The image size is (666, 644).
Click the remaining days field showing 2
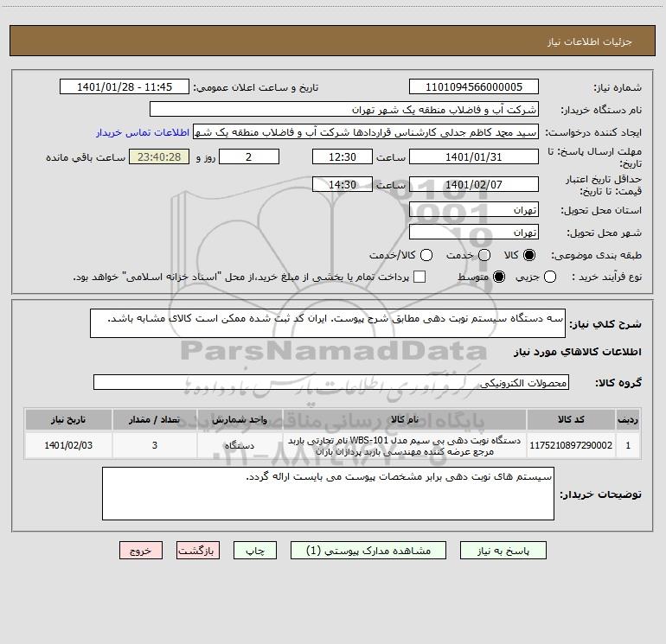(x=249, y=156)
